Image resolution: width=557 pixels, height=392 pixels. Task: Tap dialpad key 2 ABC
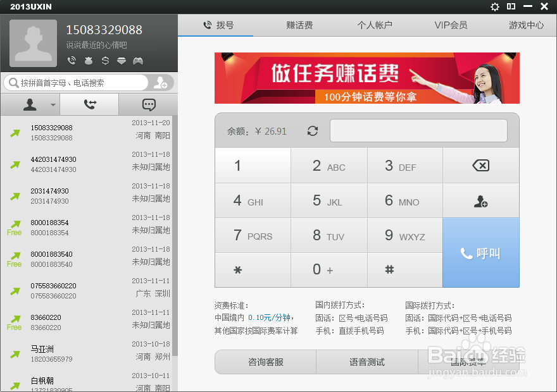point(329,165)
